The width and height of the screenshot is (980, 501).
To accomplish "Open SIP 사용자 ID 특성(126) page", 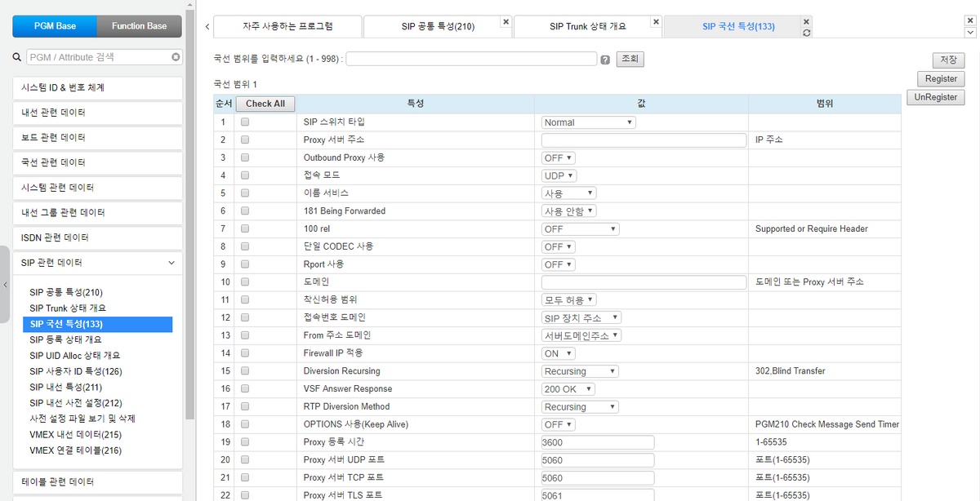I will (x=75, y=371).
